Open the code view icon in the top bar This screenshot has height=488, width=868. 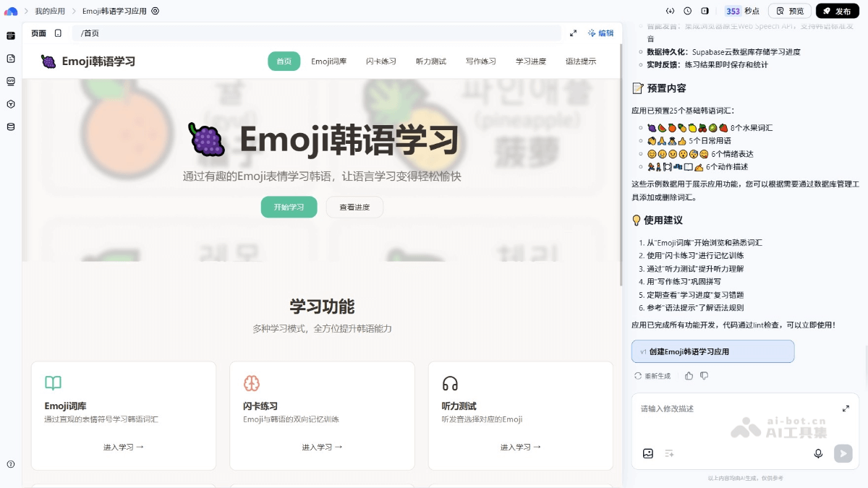coord(670,11)
